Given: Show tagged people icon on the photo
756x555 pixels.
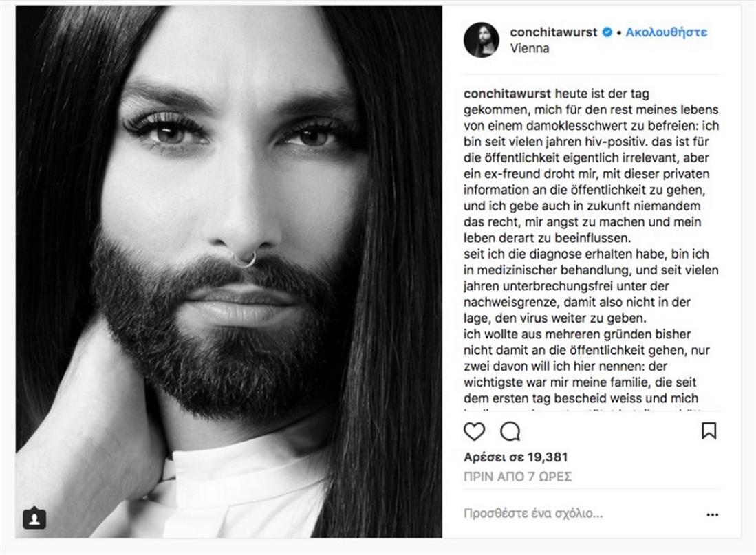Looking at the screenshot, I should 34,518.
